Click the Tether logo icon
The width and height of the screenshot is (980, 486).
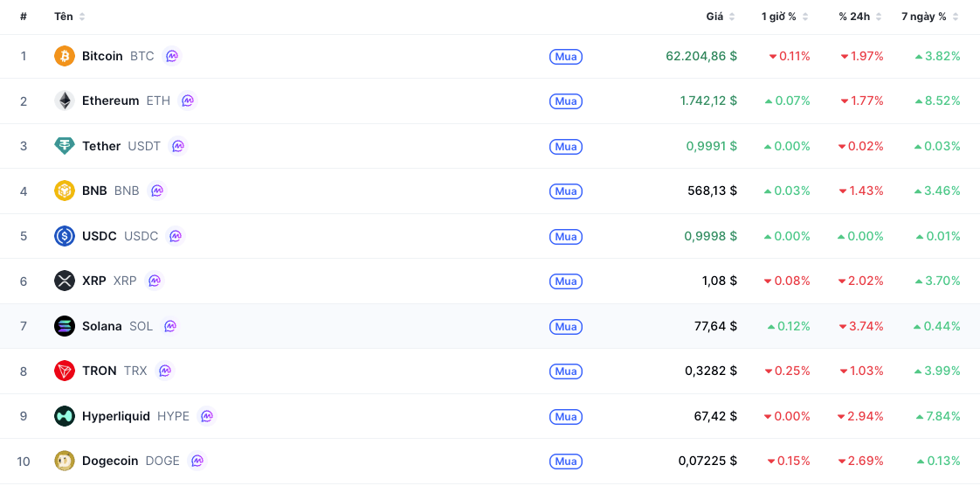tap(65, 146)
